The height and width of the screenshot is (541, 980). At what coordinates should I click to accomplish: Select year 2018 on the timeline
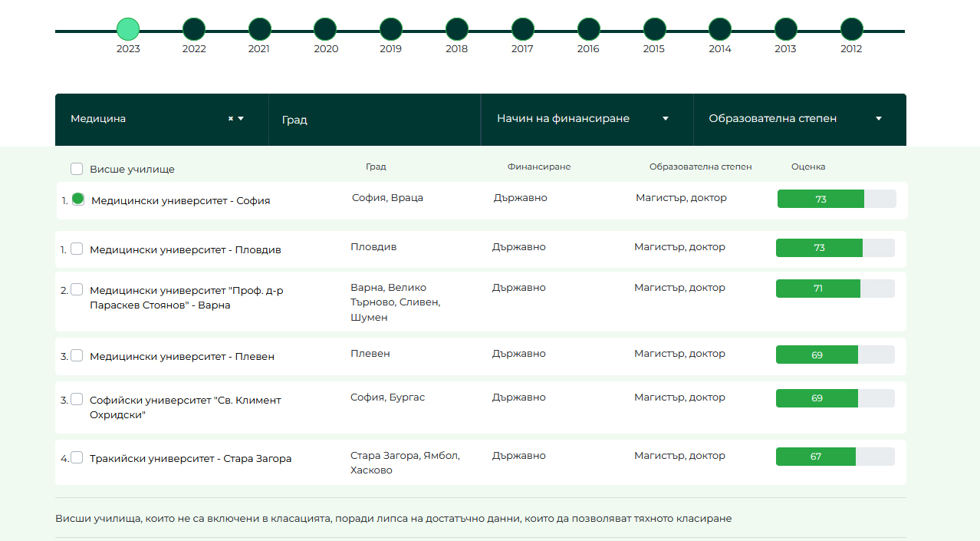point(457,30)
